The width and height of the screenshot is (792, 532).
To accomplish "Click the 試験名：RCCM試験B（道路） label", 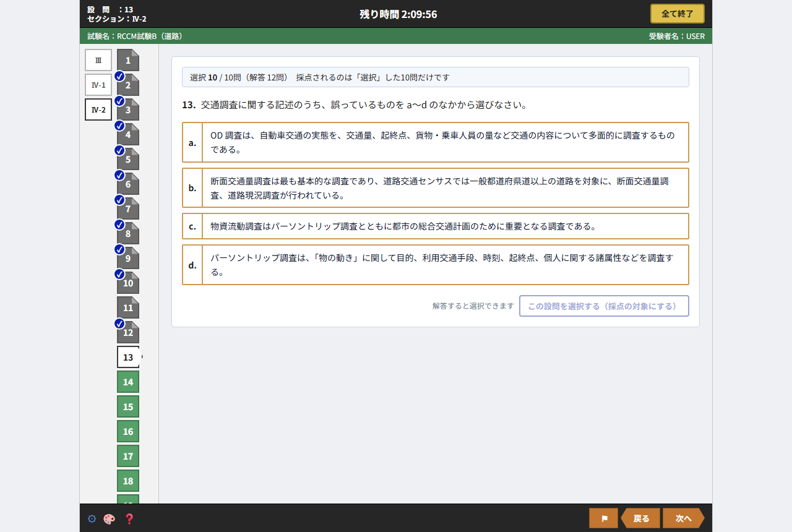I will click(x=135, y=36).
